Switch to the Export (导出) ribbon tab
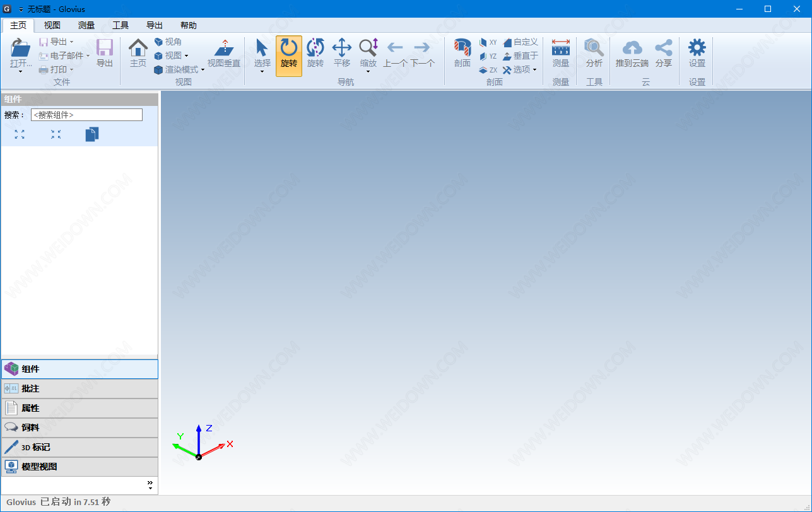This screenshot has height=512, width=812. click(x=155, y=25)
